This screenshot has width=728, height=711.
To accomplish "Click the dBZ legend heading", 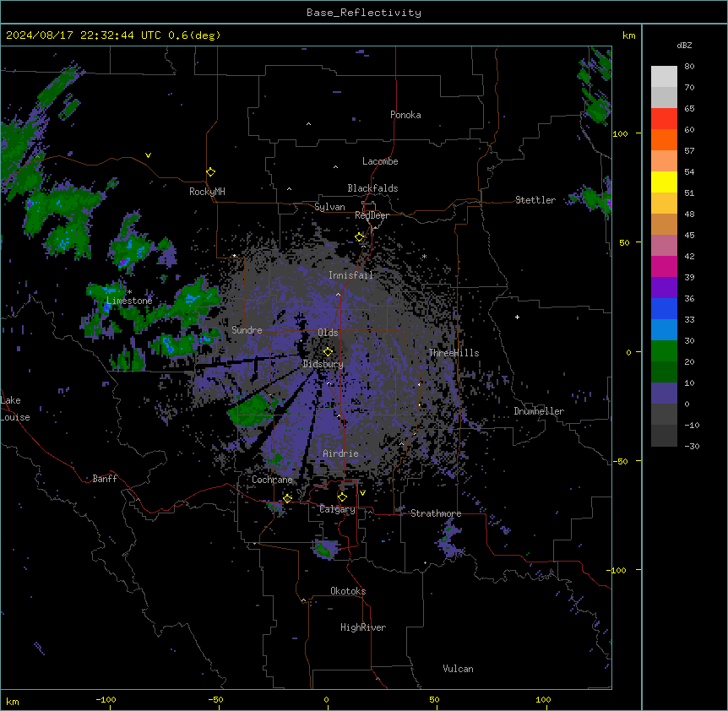I will [x=684, y=46].
